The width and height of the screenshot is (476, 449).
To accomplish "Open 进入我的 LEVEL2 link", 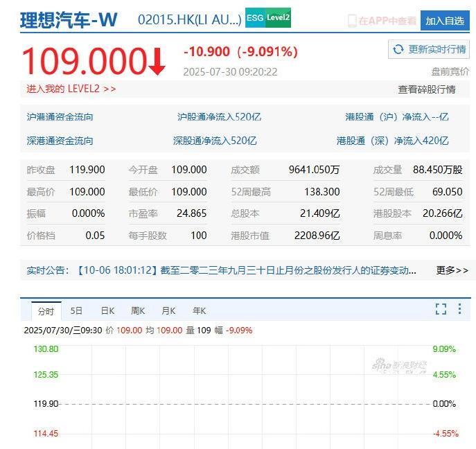I will tap(71, 89).
